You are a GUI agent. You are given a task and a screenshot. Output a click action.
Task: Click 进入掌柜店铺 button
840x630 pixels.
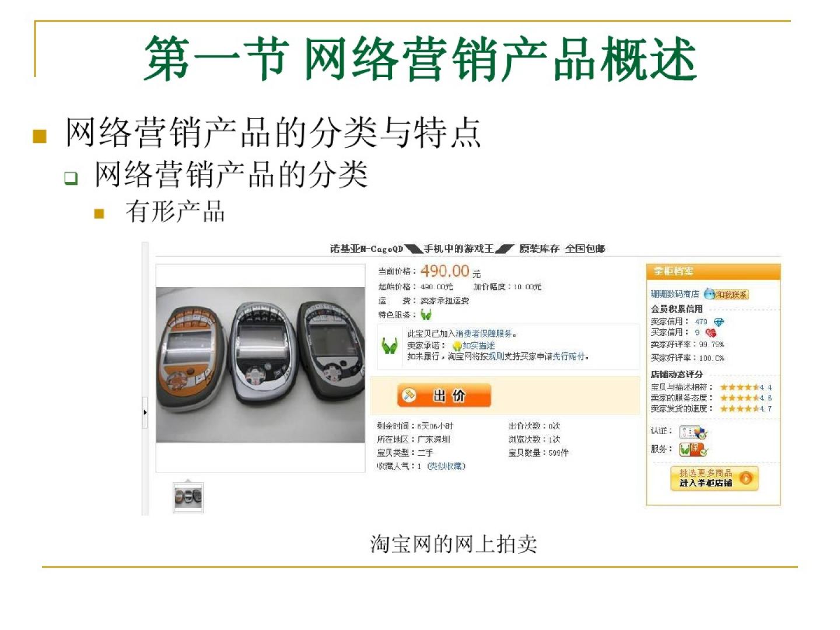coord(715,478)
